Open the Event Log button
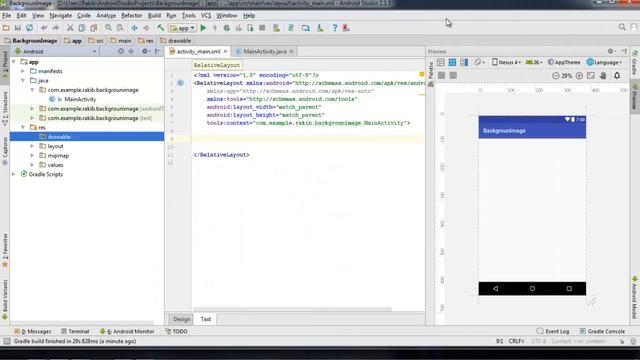 553,331
